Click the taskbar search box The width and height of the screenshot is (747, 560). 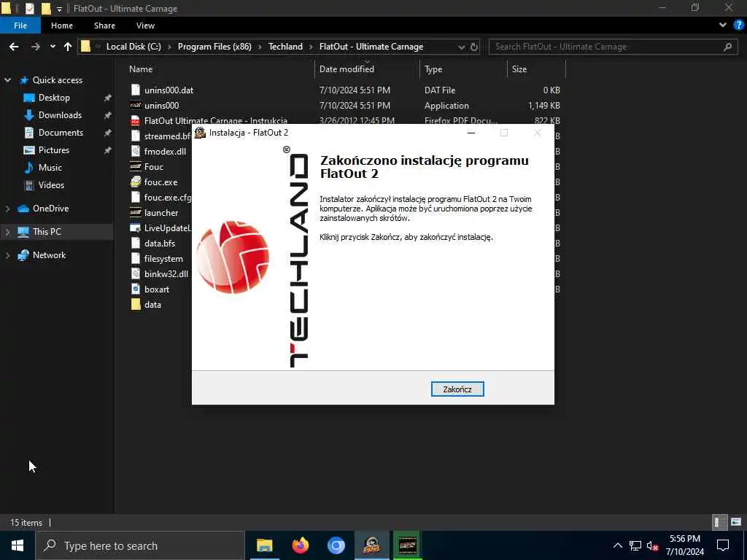[140, 545]
